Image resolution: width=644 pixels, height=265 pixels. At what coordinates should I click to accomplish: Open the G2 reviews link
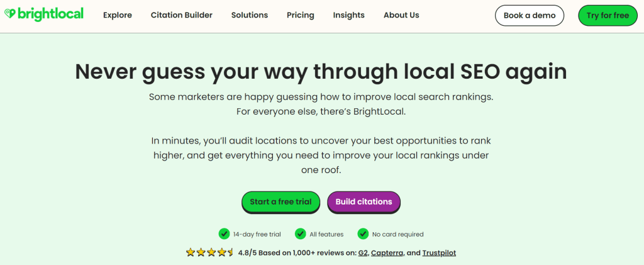(x=363, y=253)
